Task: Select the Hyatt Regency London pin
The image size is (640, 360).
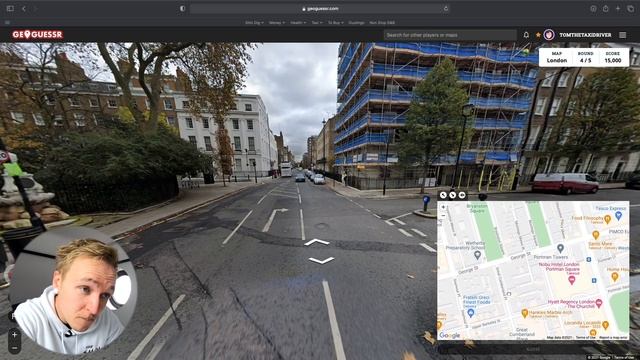Action: (599, 303)
